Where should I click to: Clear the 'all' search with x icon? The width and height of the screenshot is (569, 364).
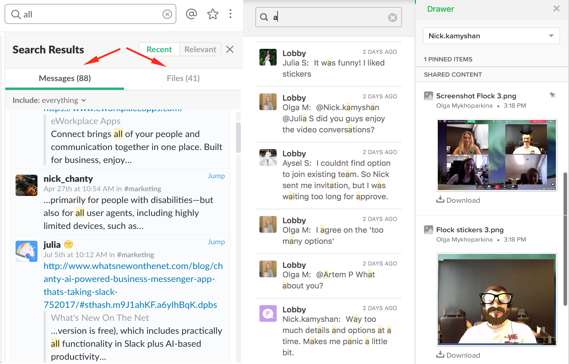[x=167, y=14]
